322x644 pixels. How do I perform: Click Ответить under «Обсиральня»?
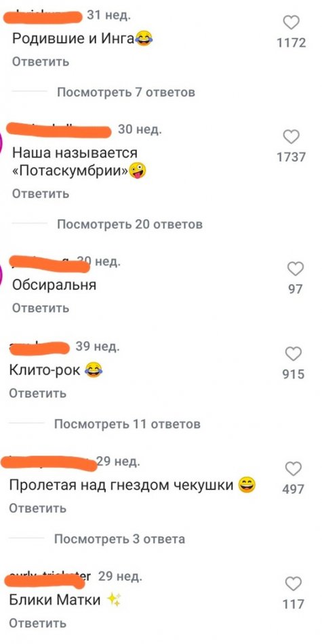tap(41, 308)
